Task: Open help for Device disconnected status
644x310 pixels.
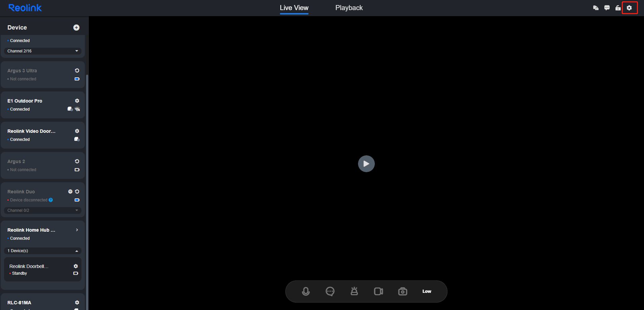Action: point(51,200)
